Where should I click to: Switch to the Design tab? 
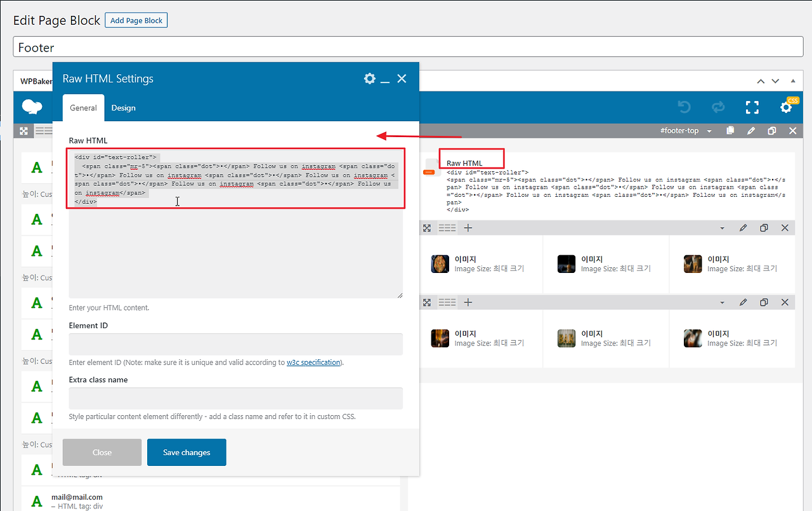pos(124,108)
